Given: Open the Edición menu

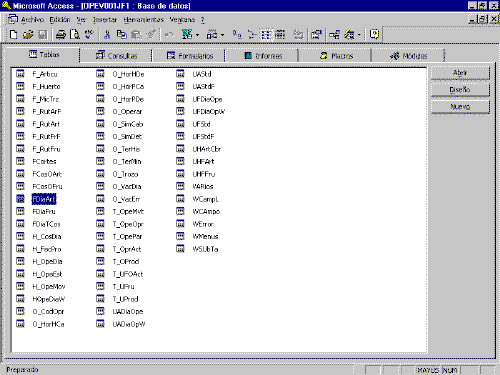Looking at the screenshot, I should 60,20.
